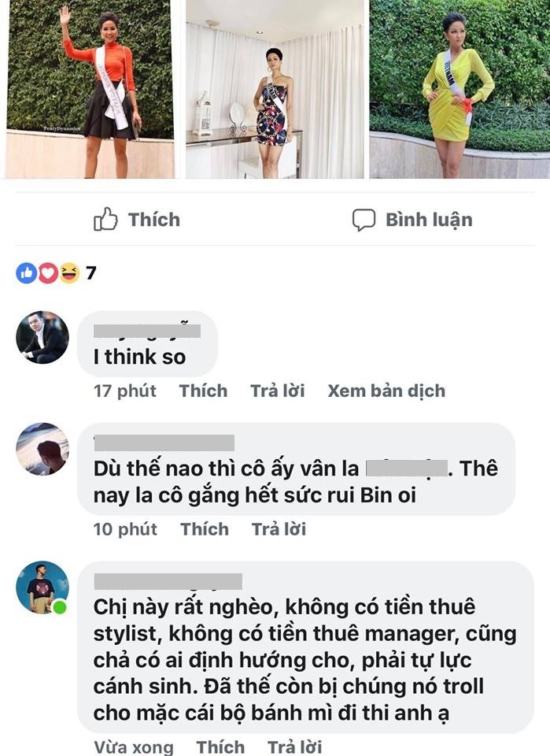The height and width of the screenshot is (756, 550).
Task: Reply to the comment posted 10 phút ago
Action: coord(279,529)
